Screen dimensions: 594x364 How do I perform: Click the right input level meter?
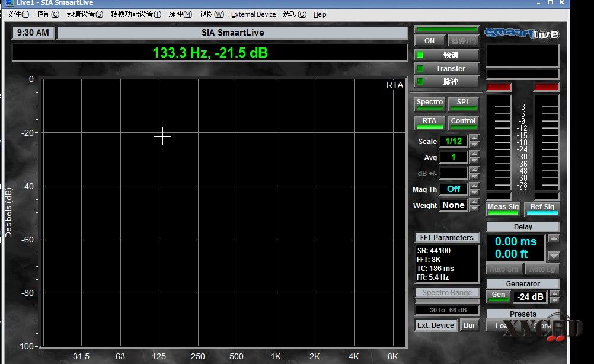click(x=546, y=143)
